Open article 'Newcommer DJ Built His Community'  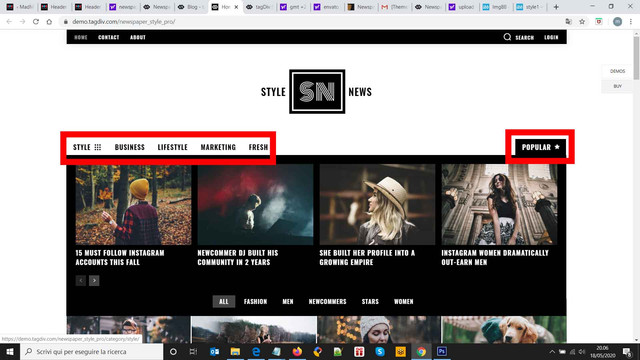click(x=238, y=258)
